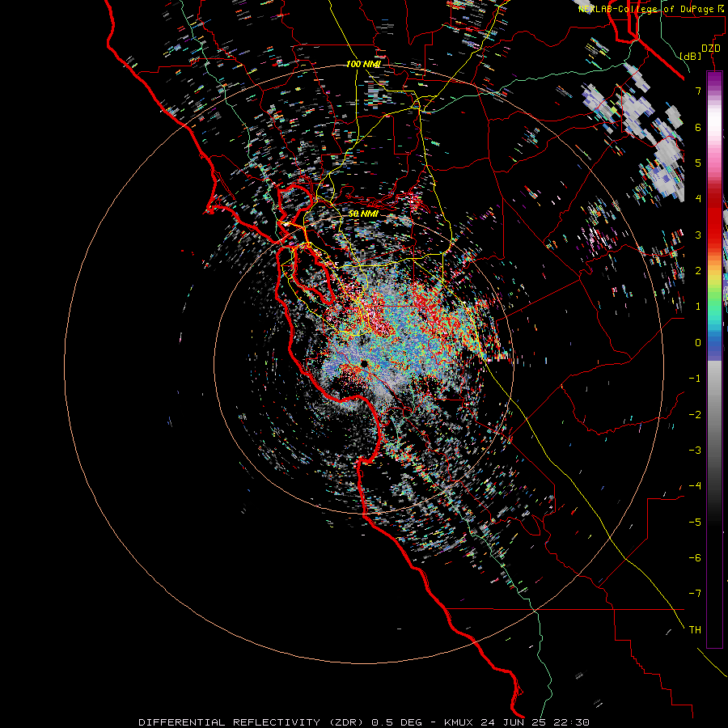Click the 24 JUN 25 22:30 timestamp
The width and height of the screenshot is (728, 728).
coord(535,722)
